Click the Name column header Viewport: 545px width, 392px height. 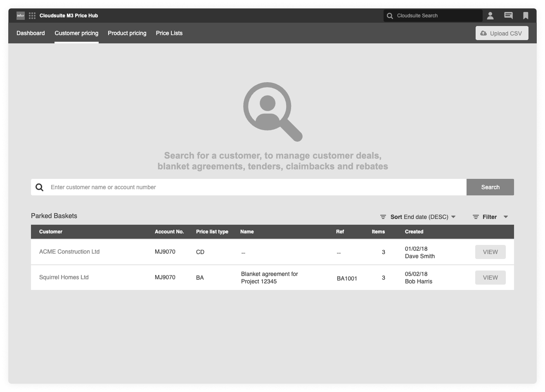pos(247,232)
